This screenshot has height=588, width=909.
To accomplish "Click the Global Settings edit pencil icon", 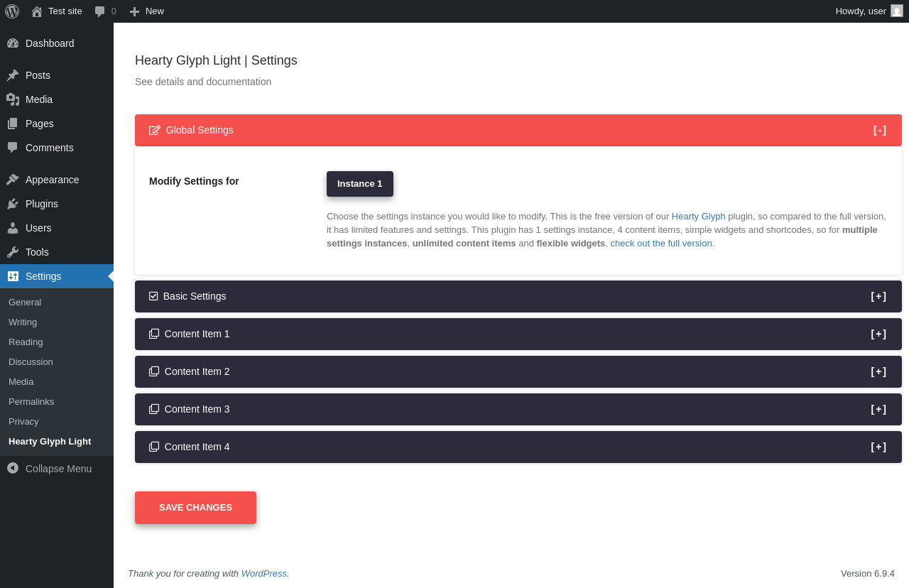I will coord(155,130).
